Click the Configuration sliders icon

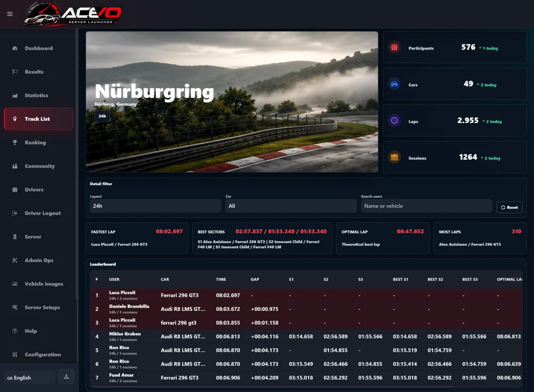tap(14, 355)
